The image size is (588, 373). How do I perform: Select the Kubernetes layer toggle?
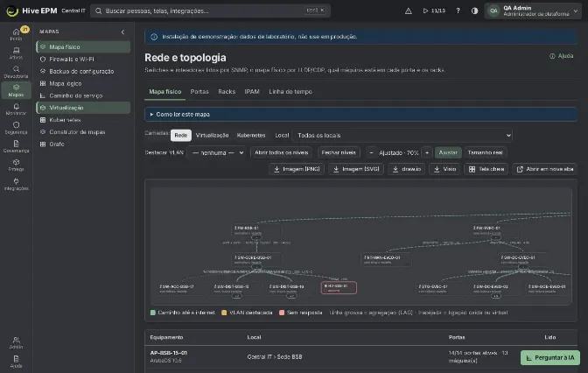click(251, 135)
